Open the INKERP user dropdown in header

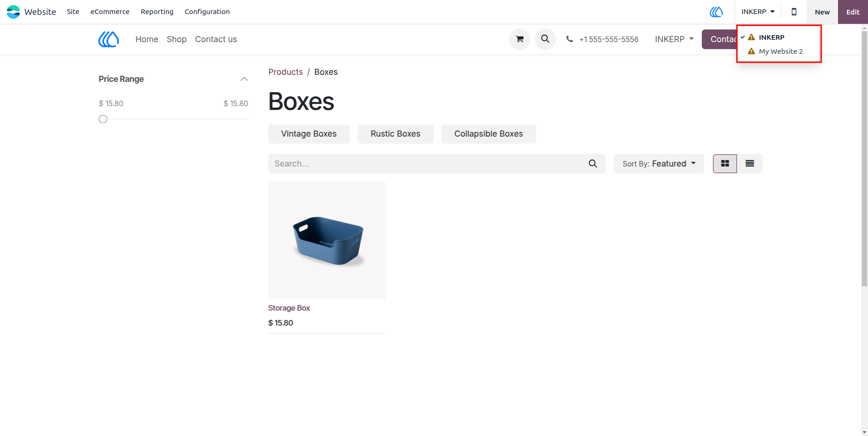[x=674, y=39]
